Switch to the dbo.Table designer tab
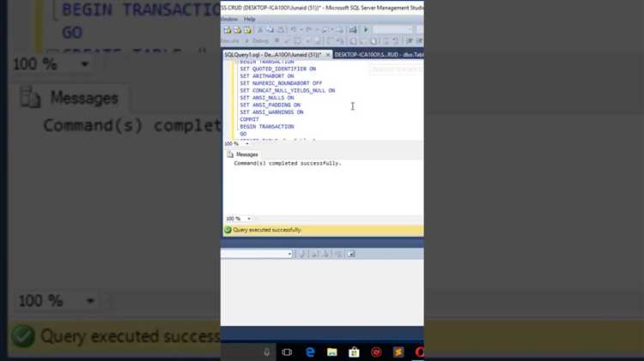Viewport: 644px width, 361px height. [x=379, y=55]
